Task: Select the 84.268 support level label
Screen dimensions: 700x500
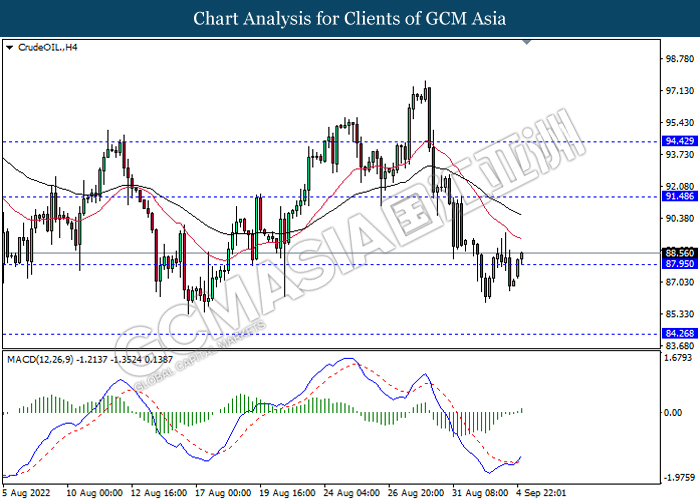Action: click(x=679, y=333)
